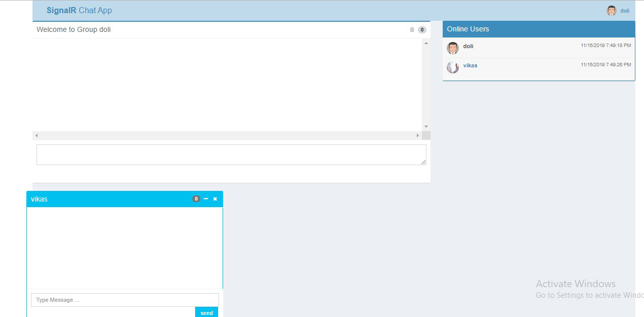Viewport: 644px width, 317px height.
Task: Click the Online Users panel header
Action: pos(539,29)
